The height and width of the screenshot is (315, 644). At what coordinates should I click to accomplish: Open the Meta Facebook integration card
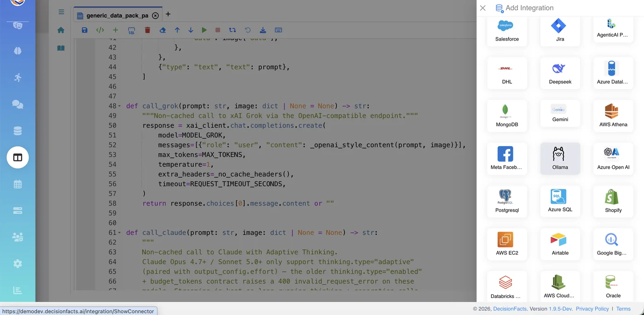pos(507,159)
